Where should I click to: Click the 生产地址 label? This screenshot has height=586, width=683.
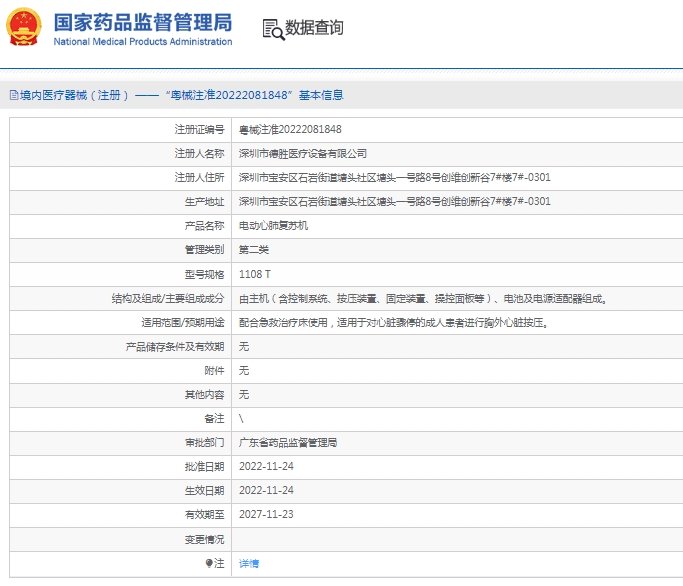tap(204, 201)
